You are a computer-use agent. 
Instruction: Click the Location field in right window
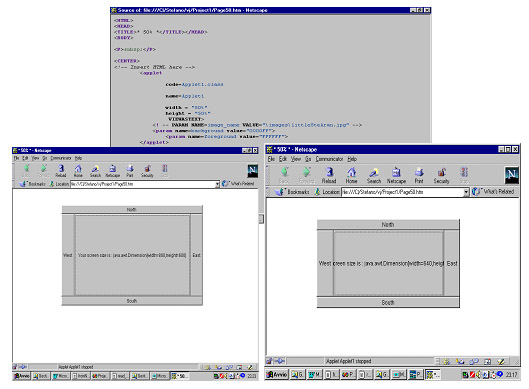[x=402, y=192]
